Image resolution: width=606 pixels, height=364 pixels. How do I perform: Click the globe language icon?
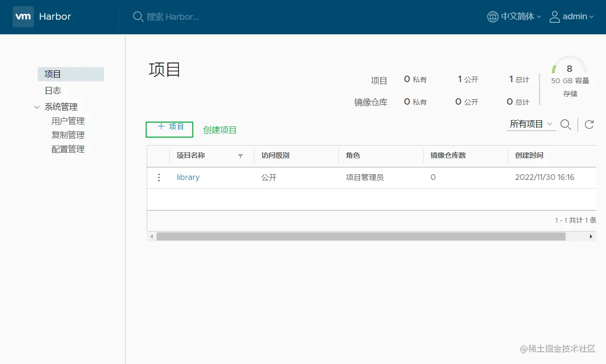[493, 17]
